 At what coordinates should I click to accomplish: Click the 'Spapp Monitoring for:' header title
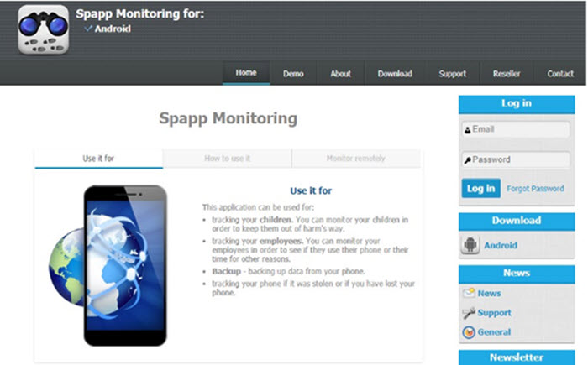140,14
